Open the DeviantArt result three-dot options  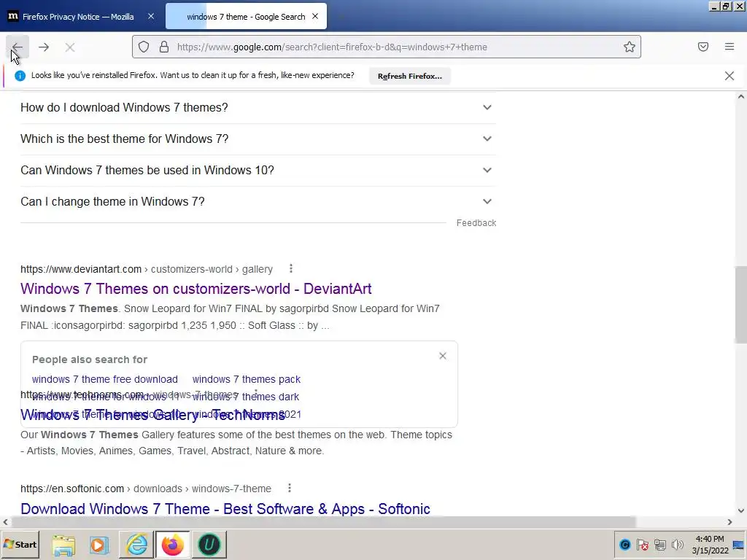coord(290,269)
